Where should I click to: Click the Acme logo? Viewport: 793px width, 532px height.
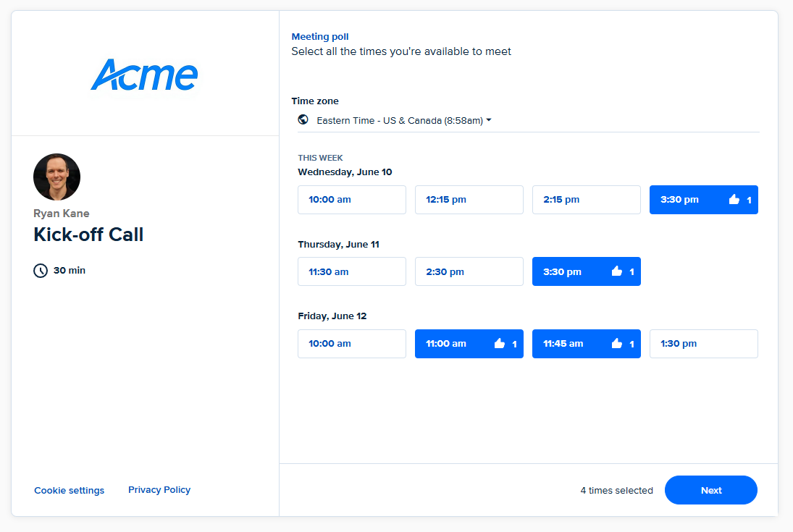(x=144, y=75)
